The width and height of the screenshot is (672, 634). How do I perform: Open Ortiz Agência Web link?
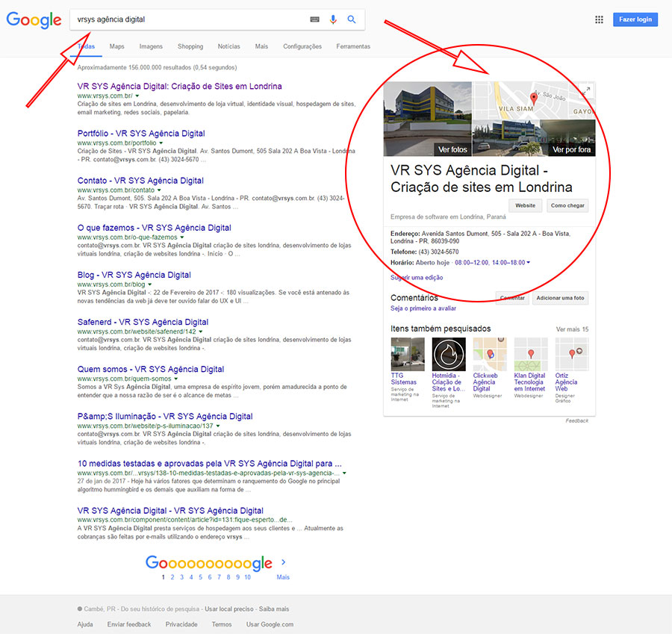click(x=566, y=382)
